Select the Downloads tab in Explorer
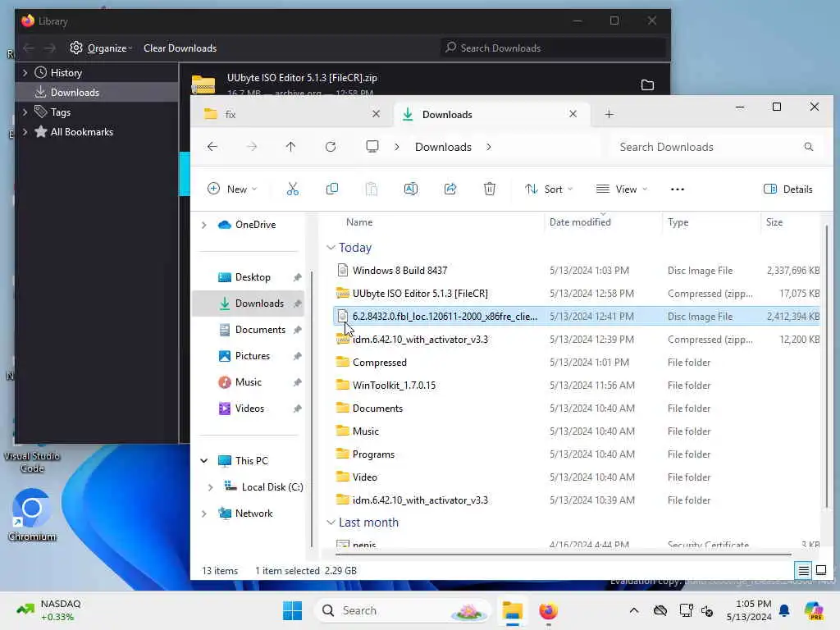840x630 pixels. pyautogui.click(x=492, y=114)
